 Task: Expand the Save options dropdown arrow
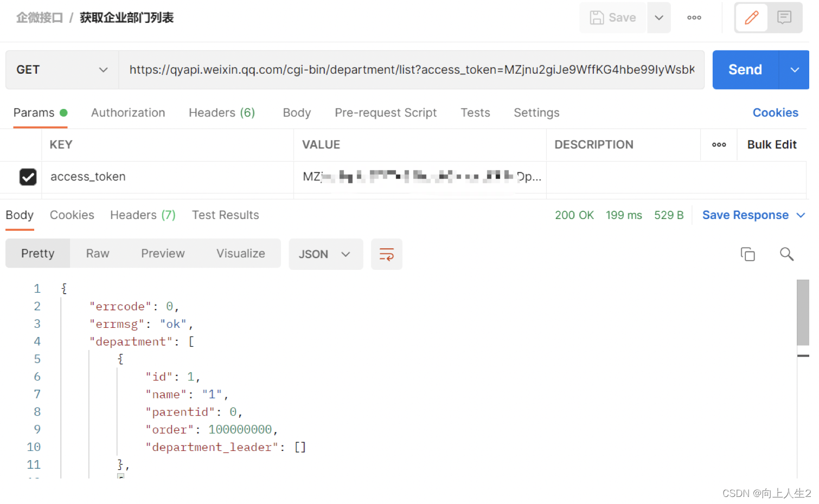click(659, 18)
